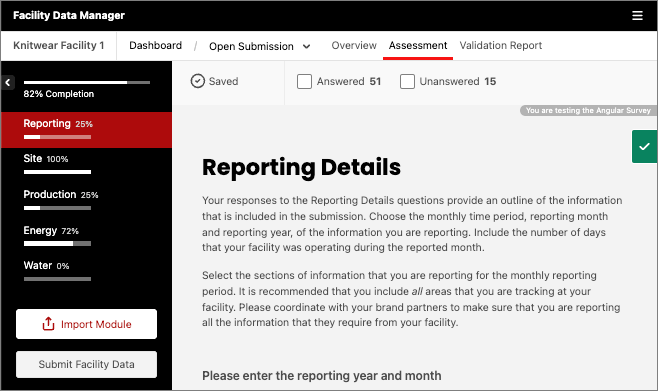Screen dimensions: 658x391
Task: Toggle the Answered 51 checkbox
Action: (304, 81)
